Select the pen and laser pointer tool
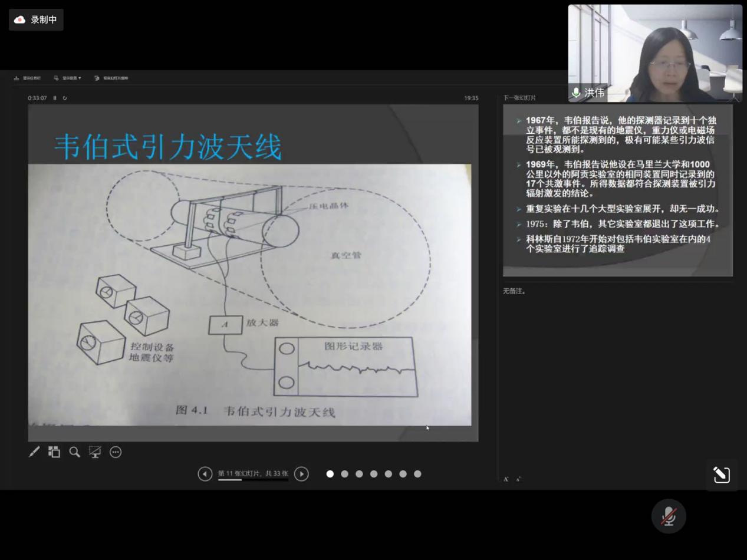The image size is (747, 560). coord(34,452)
